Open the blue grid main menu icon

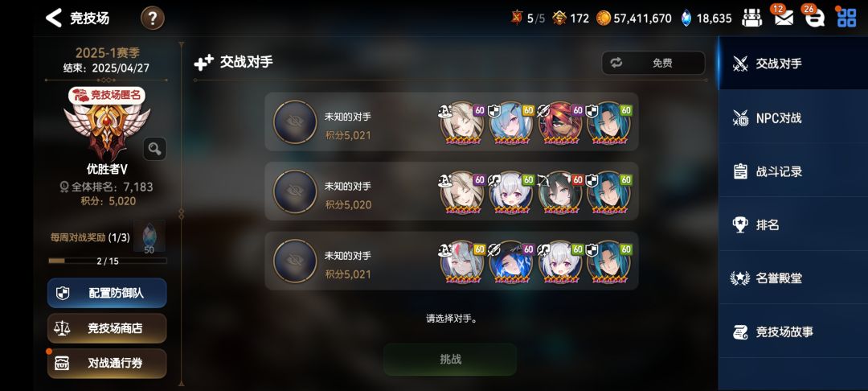(846, 19)
